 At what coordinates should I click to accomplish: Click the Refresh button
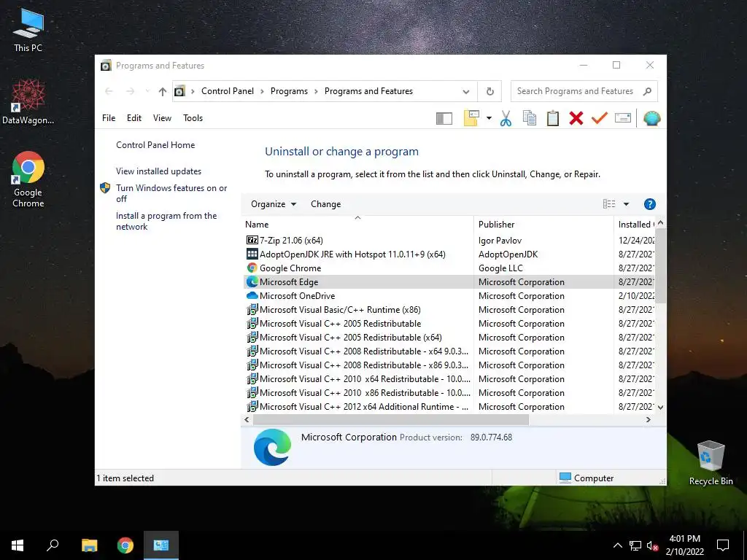[489, 91]
